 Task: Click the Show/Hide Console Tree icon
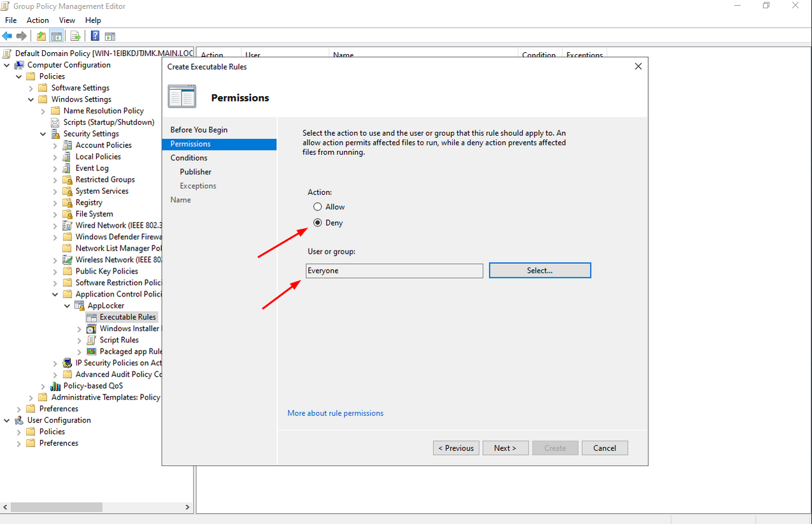56,36
